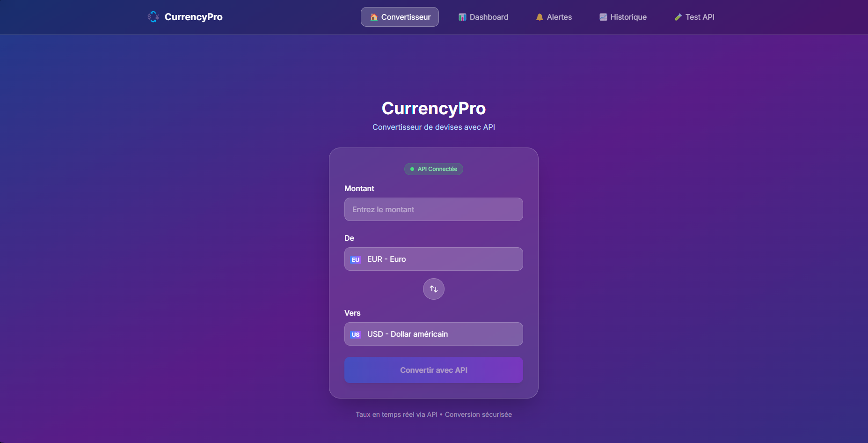Go to the Historique tab

point(623,17)
